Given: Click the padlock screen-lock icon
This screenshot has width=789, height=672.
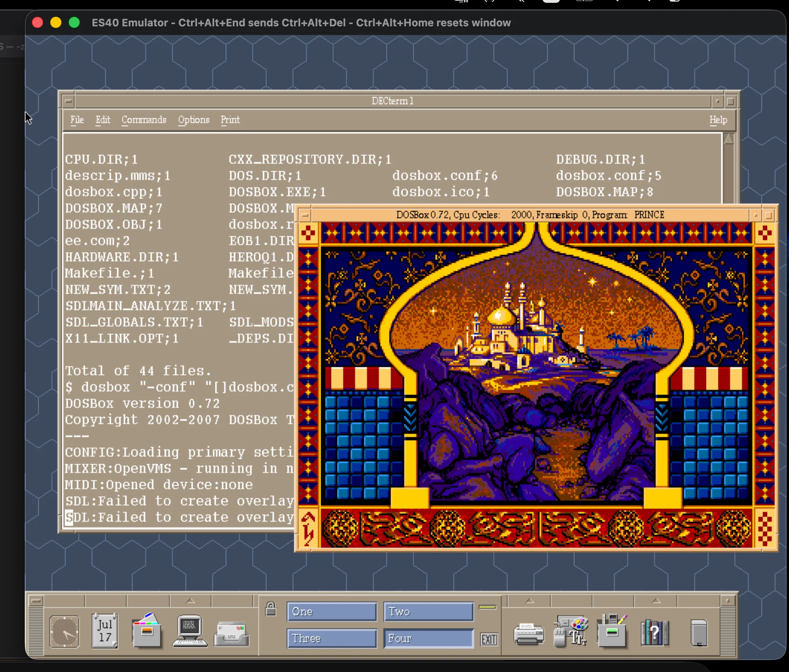Looking at the screenshot, I should [x=271, y=609].
